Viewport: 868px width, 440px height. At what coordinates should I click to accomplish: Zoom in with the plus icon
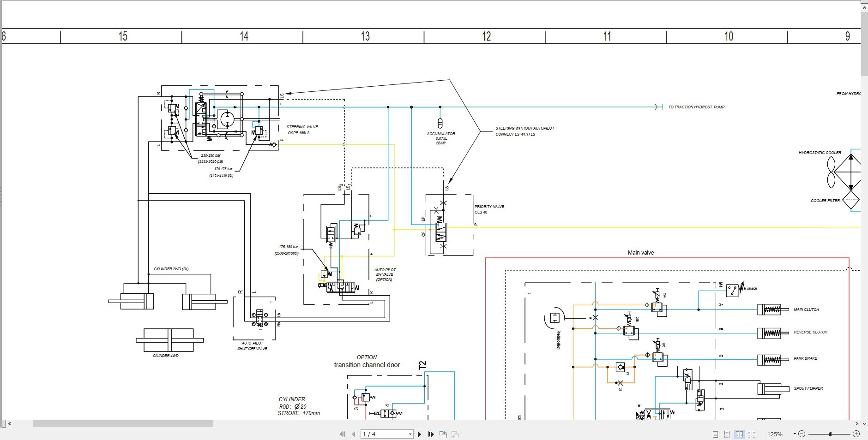point(856,434)
